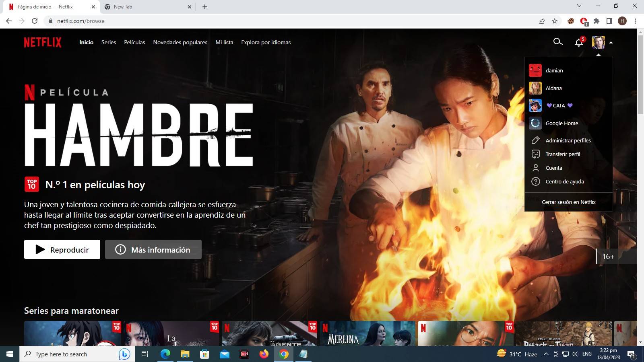Image resolution: width=644 pixels, height=362 pixels.
Task: Show hidden system tray icons
Action: (546, 354)
